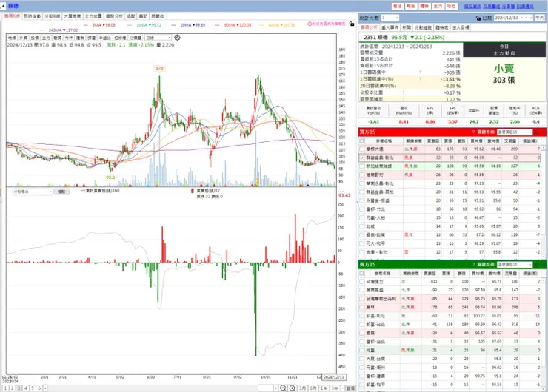548x392 pixels.
Task: Click the 看法 button in the top bar
Action: [398, 6]
